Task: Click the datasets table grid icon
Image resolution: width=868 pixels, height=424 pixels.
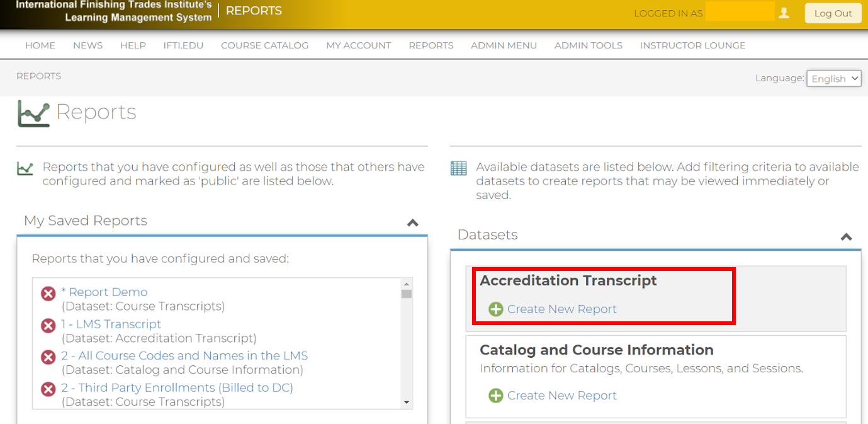Action: click(x=459, y=168)
